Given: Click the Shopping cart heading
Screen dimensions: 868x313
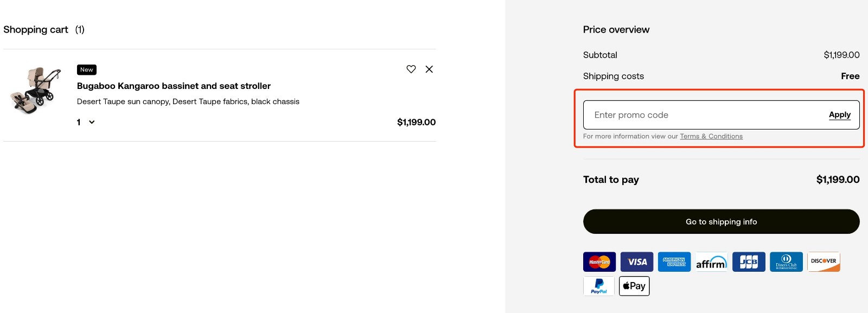Looking at the screenshot, I should (36, 29).
